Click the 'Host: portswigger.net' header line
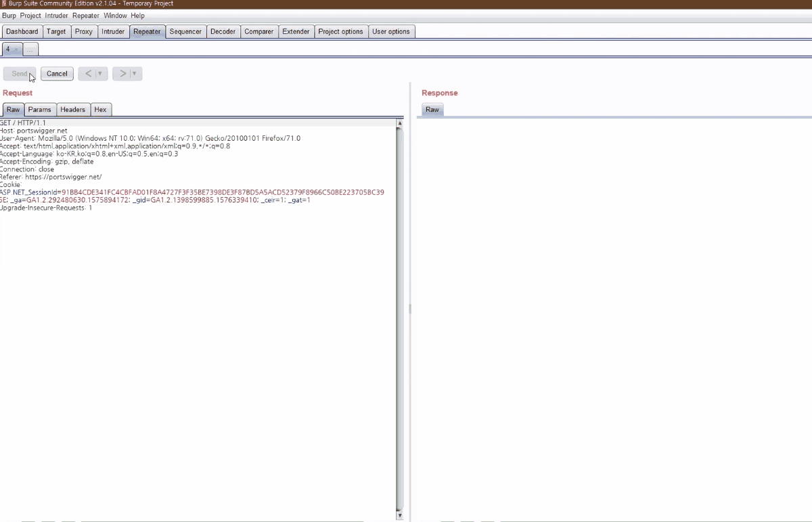This screenshot has width=812, height=522. [x=34, y=131]
